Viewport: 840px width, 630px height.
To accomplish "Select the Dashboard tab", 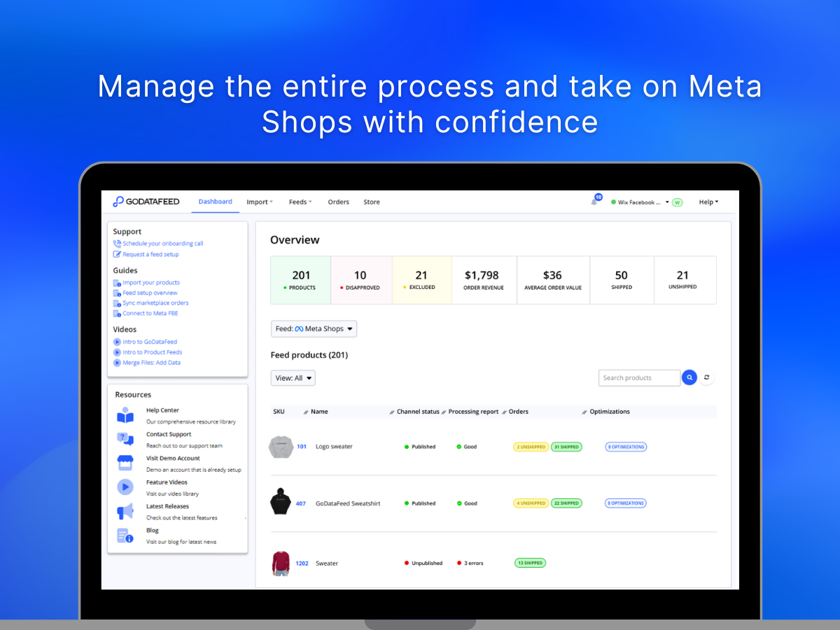I will [x=215, y=202].
